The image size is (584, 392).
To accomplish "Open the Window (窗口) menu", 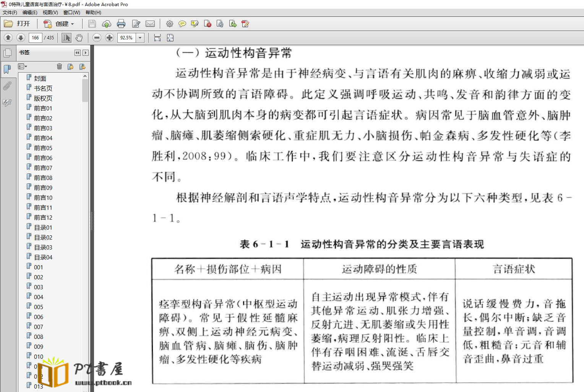I will point(72,13).
